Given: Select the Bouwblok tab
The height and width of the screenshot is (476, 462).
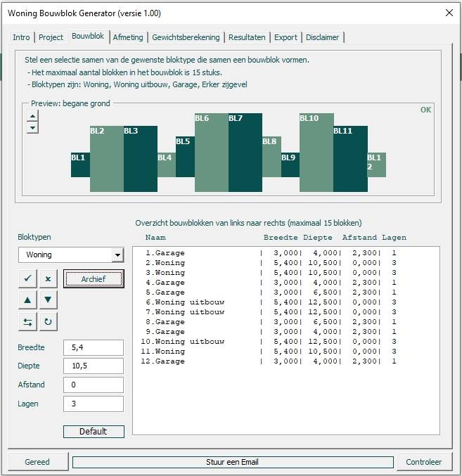Looking at the screenshot, I should point(88,36).
